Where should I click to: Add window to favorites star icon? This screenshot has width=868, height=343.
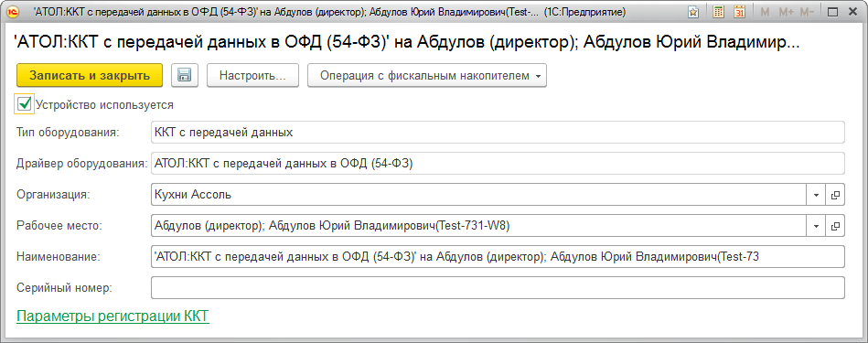[x=693, y=12]
